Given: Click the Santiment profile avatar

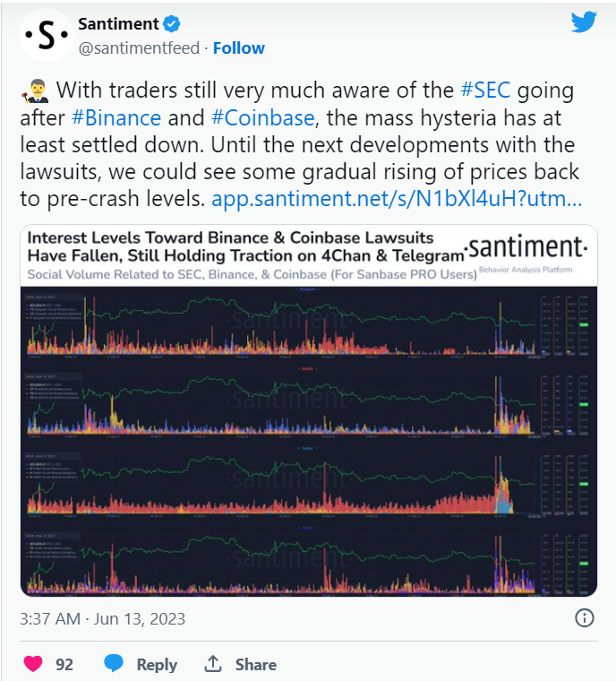Looking at the screenshot, I should click(x=45, y=34).
